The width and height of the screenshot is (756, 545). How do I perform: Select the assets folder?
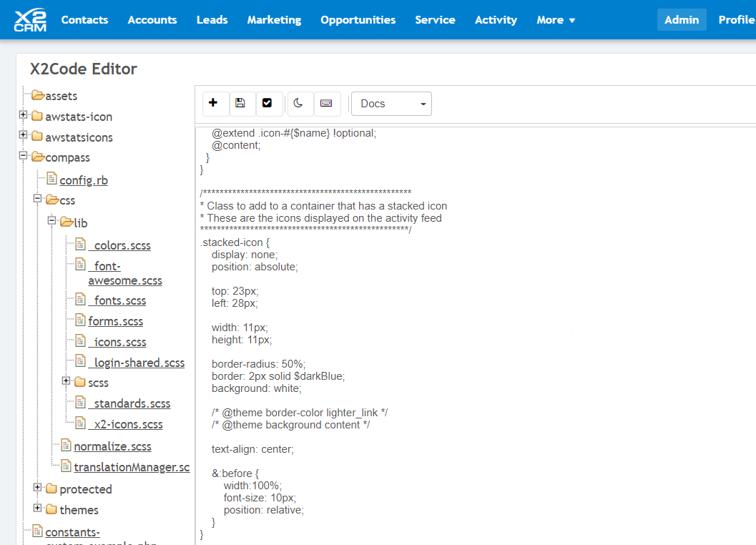62,96
